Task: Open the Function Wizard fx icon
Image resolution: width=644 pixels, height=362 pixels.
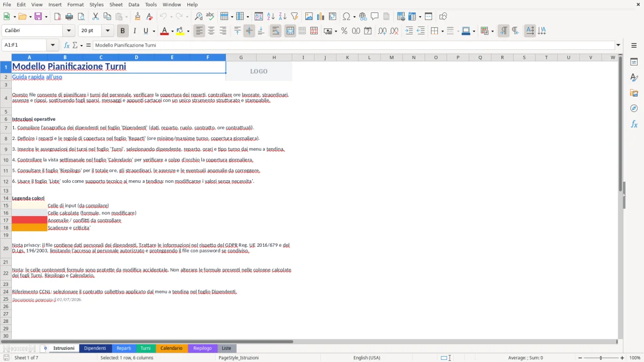Action: pos(67,45)
